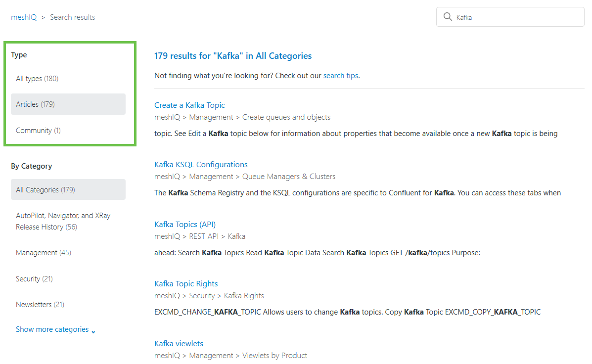This screenshot has width=592, height=364.
Task: Open the meshIQ breadcrumb home link
Action: point(23,16)
